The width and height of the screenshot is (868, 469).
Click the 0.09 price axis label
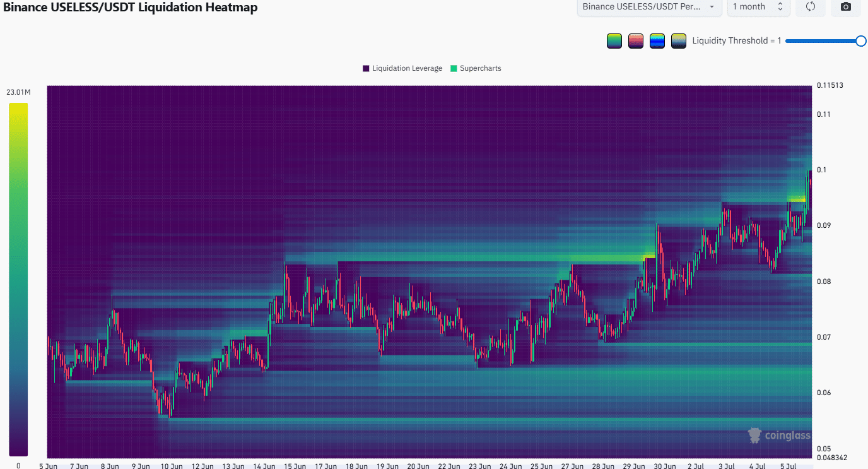click(824, 225)
